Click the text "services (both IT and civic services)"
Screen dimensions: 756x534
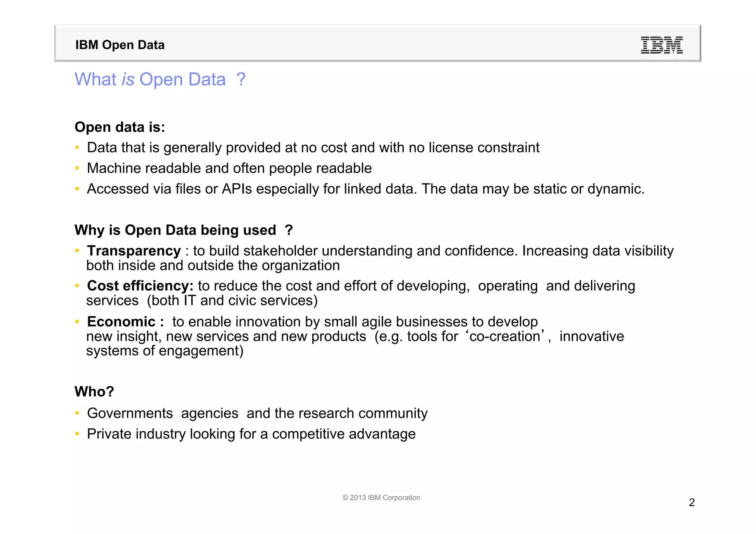pyautogui.click(x=202, y=301)
